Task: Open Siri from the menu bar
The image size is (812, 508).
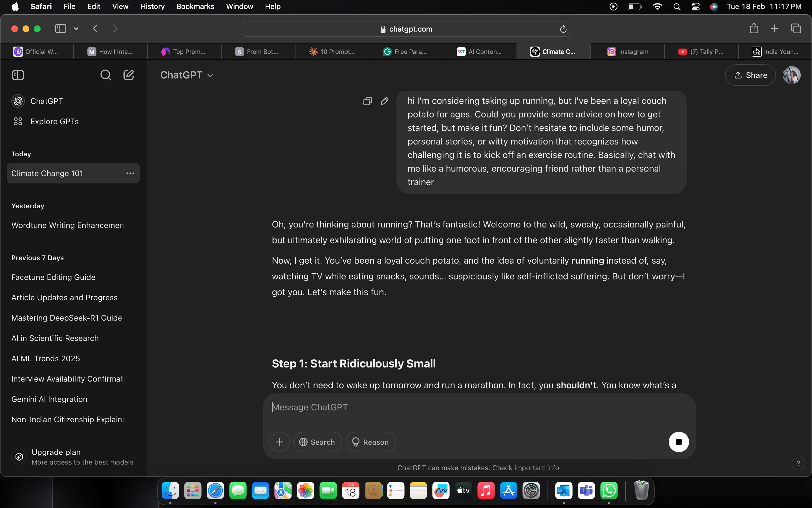Action: point(714,7)
